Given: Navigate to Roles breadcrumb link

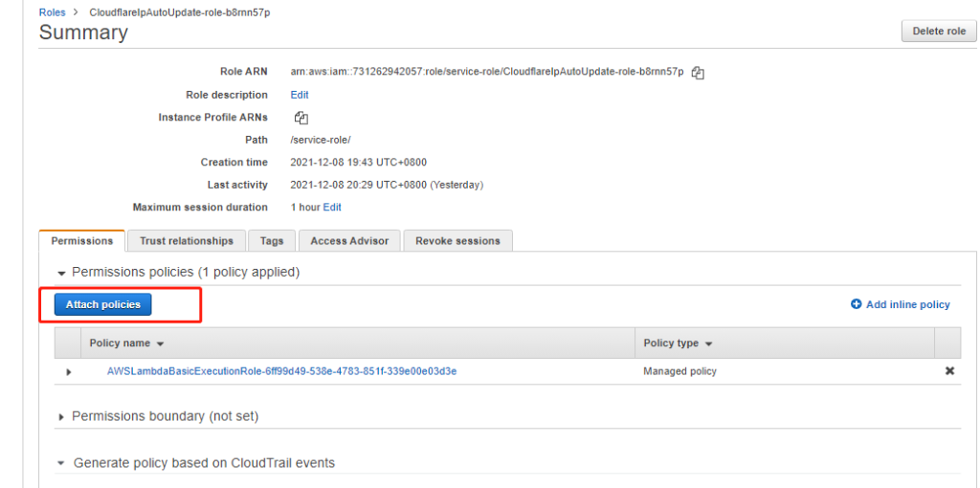Looking at the screenshot, I should tap(52, 12).
